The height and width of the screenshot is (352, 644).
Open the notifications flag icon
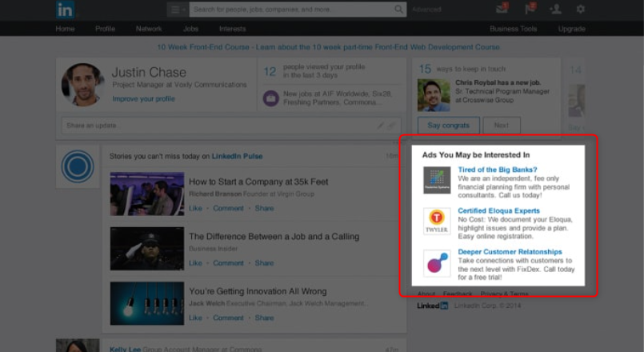(x=529, y=9)
